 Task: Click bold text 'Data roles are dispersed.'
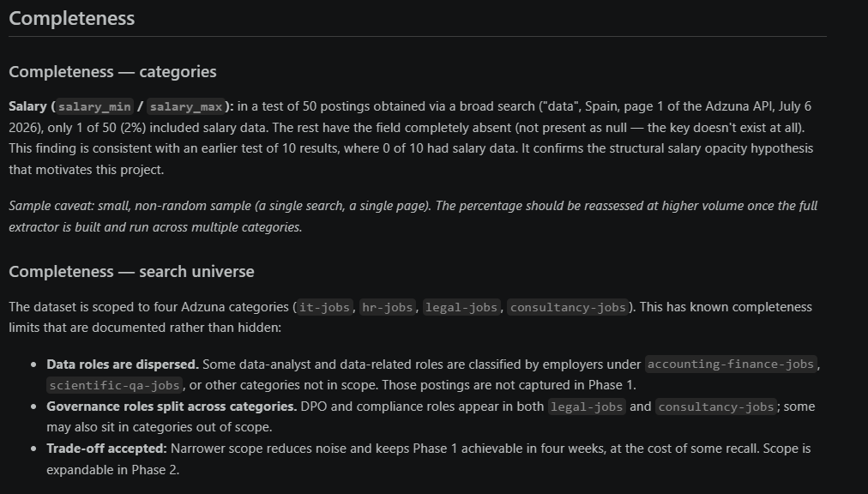(123, 364)
